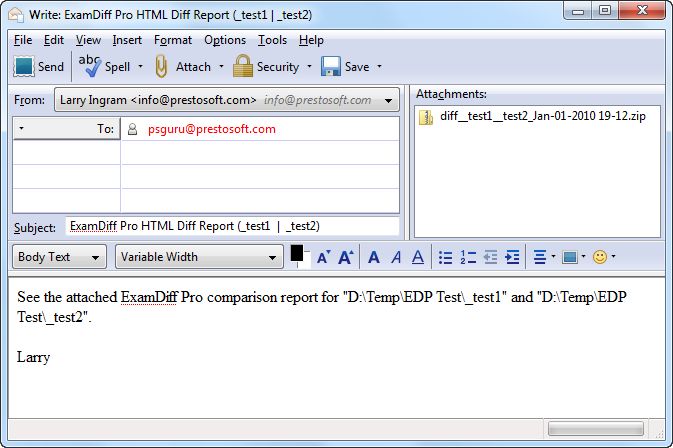Viewport: 673px width, 448px height.
Task: Open alignment dropdown arrow
Action: click(553, 256)
